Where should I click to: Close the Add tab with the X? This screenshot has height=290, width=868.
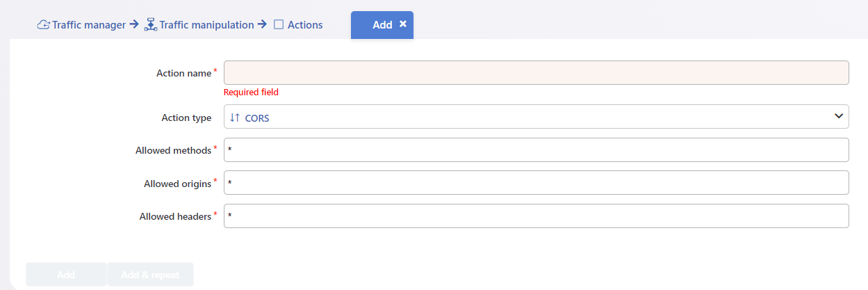coord(403,24)
